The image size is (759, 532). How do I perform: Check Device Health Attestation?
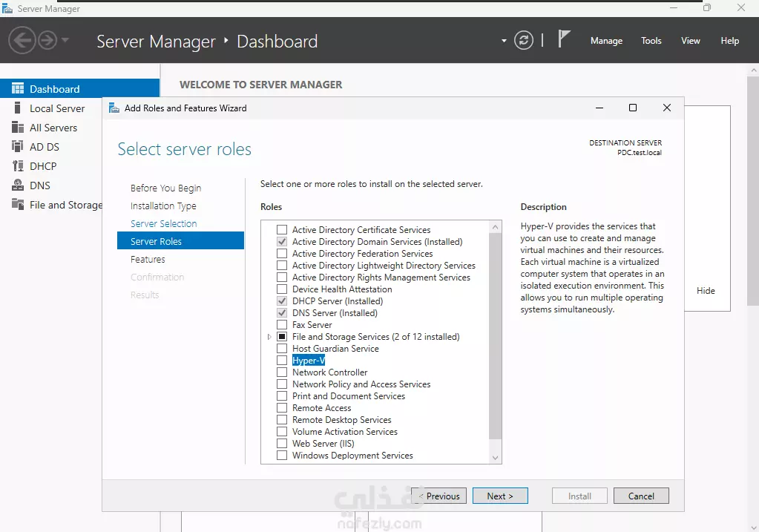click(x=282, y=289)
